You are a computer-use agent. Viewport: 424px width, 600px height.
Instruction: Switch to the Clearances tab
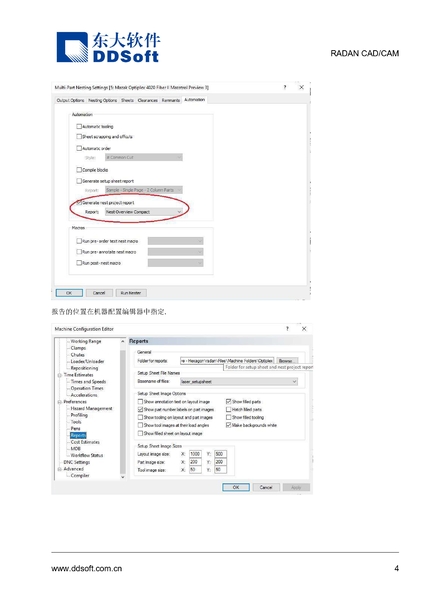[x=147, y=100]
